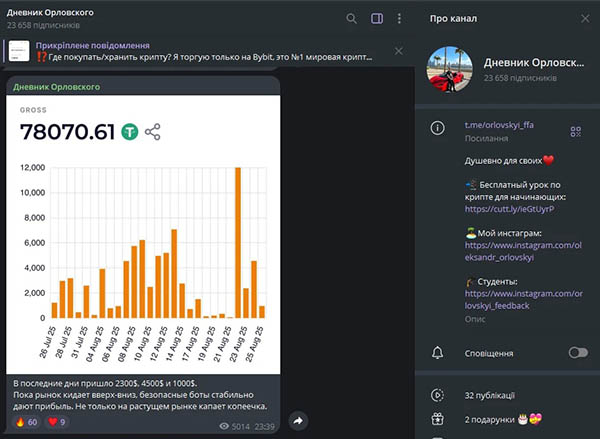This screenshot has height=439, width=600.
Task: Click the info icon beside the channel link
Action: pos(437,128)
